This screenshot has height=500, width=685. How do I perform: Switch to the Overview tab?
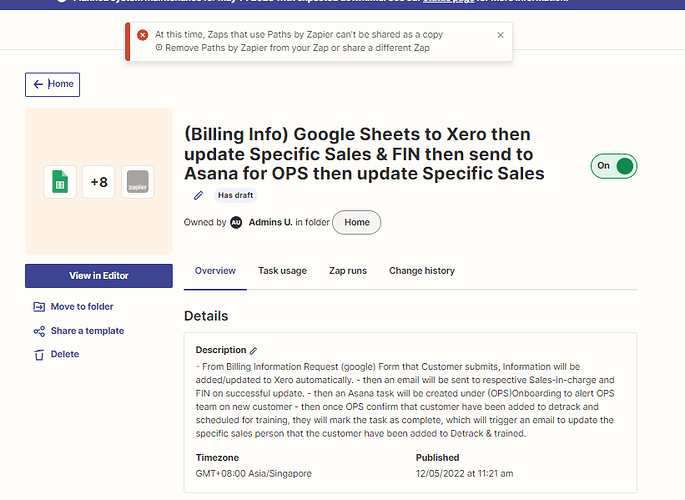tap(215, 271)
